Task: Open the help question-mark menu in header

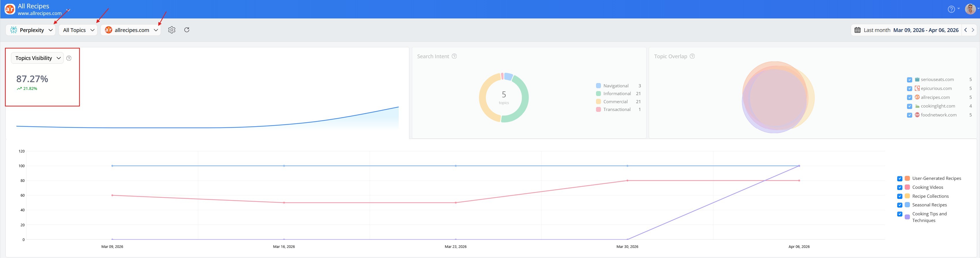Action: 951,9
